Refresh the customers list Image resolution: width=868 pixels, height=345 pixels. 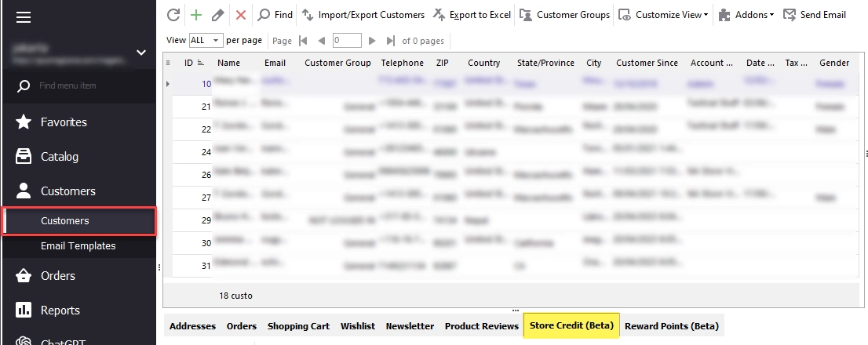pyautogui.click(x=173, y=15)
